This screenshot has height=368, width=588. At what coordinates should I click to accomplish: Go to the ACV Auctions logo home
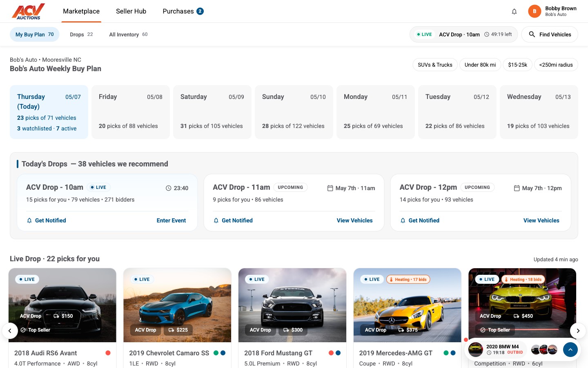pyautogui.click(x=28, y=11)
